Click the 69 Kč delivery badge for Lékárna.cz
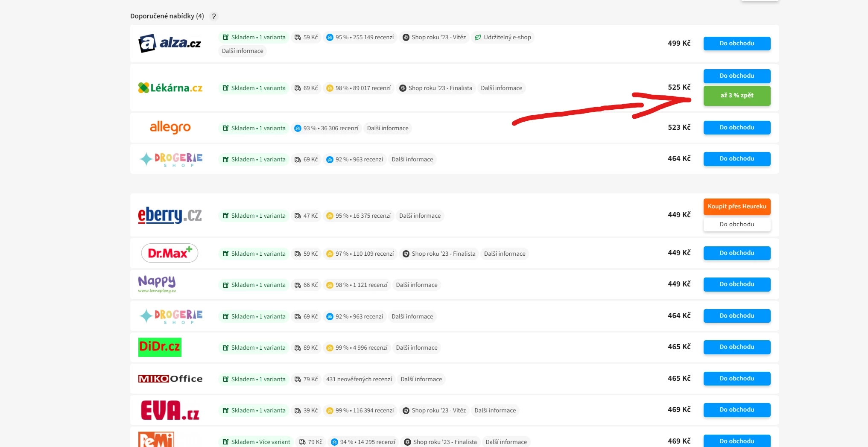The image size is (868, 447). pyautogui.click(x=306, y=88)
